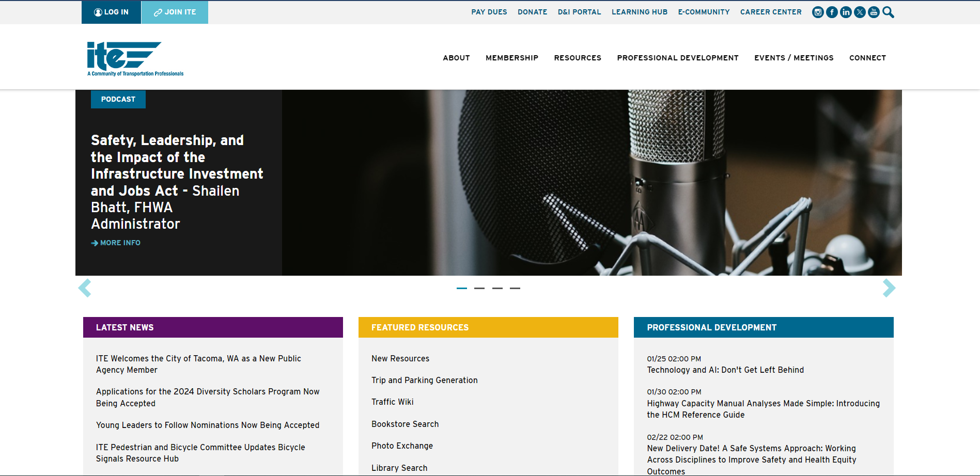Click the LATEST NEWS section header
The width and height of the screenshot is (980, 476).
tap(213, 327)
